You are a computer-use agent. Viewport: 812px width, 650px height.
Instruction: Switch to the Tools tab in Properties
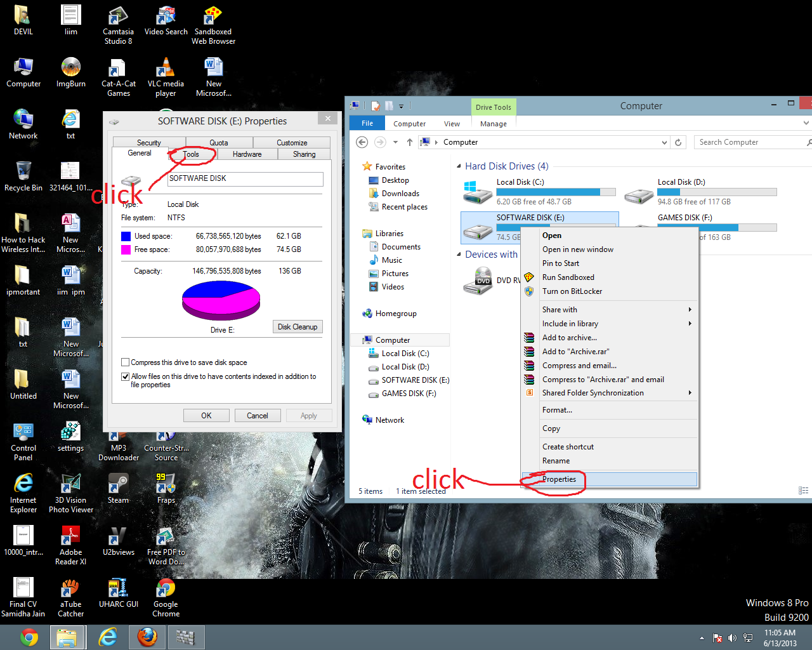[x=192, y=154]
